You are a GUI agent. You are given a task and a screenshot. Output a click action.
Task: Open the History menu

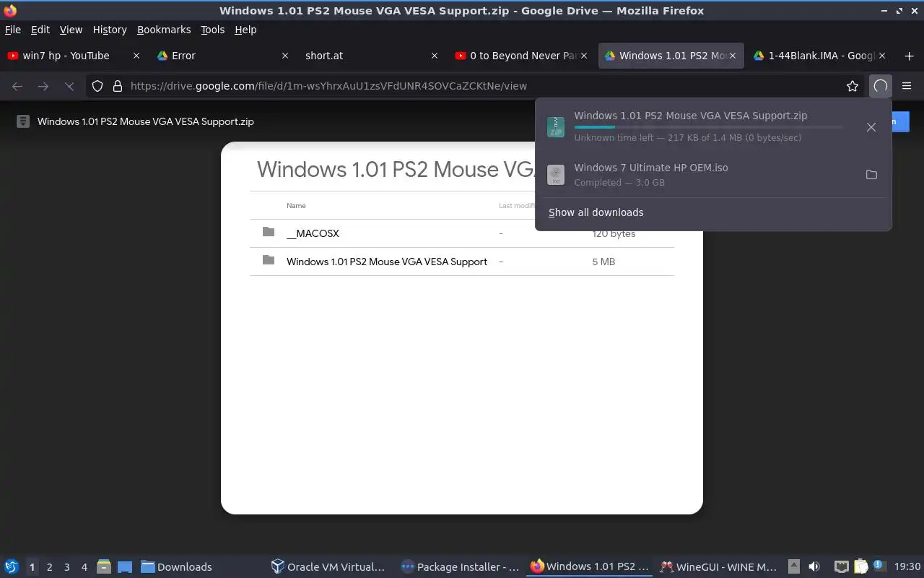tap(110, 30)
